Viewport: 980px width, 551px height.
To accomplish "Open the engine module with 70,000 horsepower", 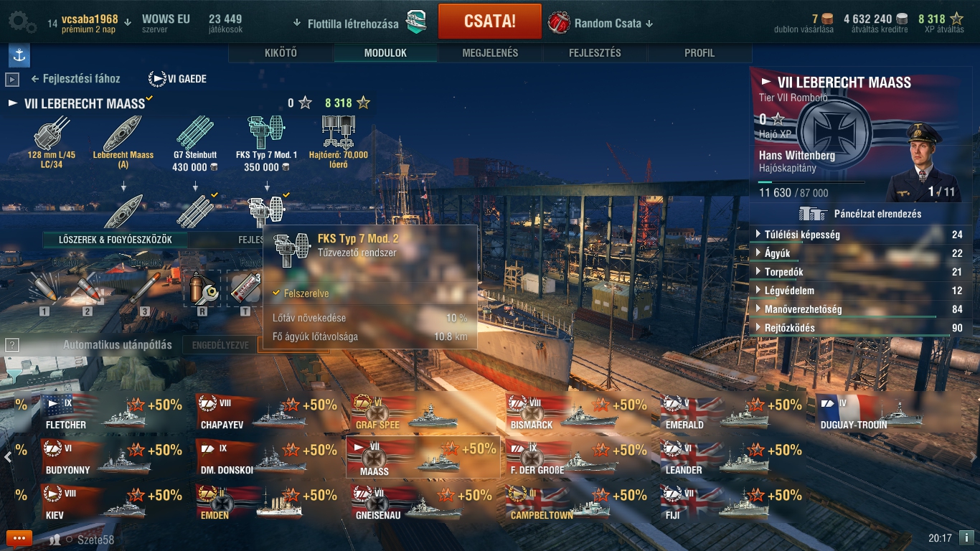I will 338,133.
